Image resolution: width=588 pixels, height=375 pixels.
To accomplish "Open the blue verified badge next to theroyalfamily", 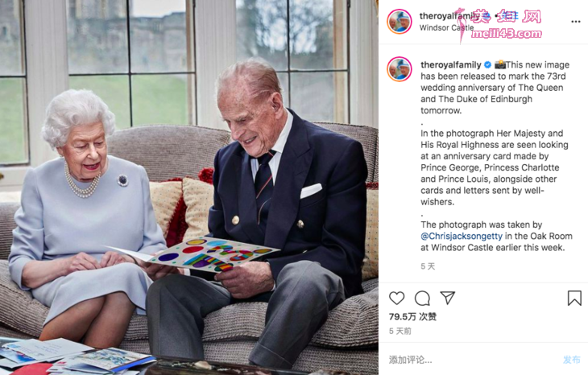I will tap(487, 65).
